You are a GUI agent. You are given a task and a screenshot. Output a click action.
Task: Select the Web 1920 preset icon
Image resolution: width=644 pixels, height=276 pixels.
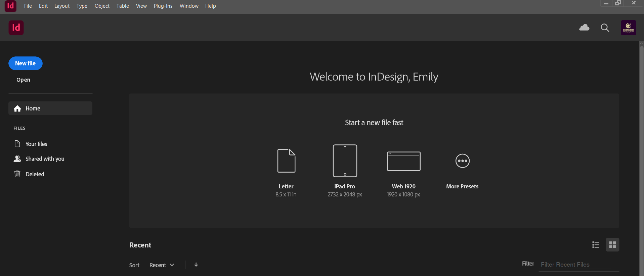(403, 161)
